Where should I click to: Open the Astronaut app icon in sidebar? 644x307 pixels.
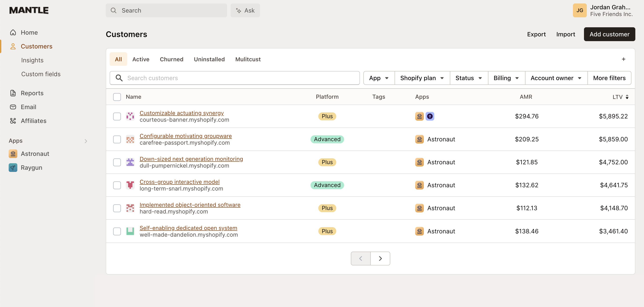[13, 154]
